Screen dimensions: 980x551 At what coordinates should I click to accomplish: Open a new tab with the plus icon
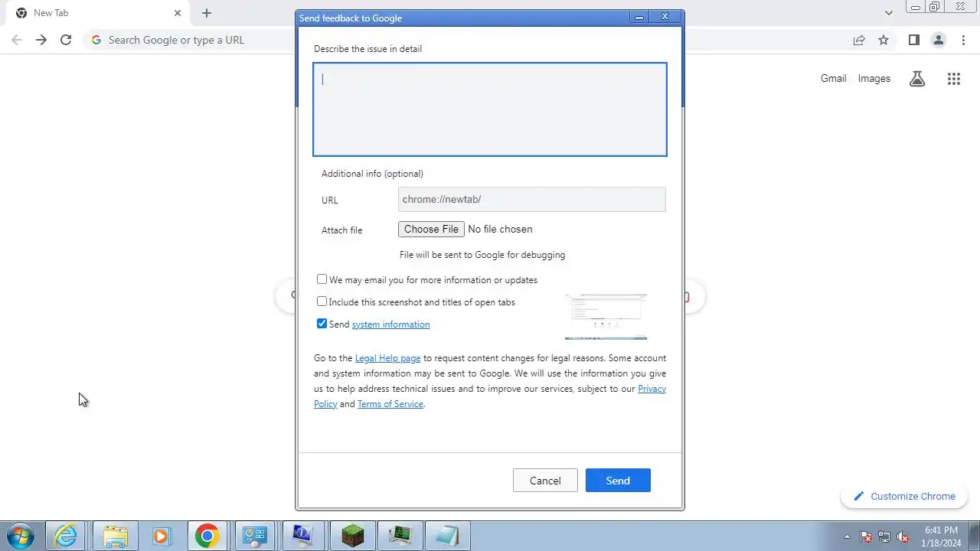click(207, 13)
